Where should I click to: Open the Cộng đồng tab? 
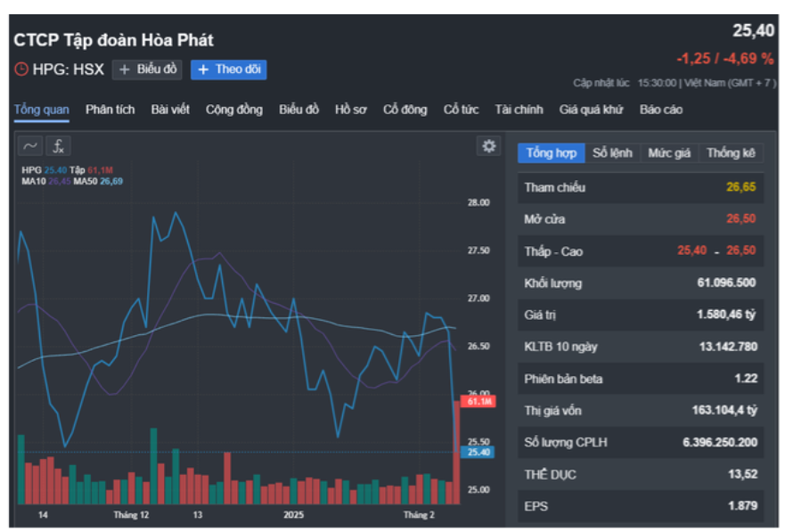234,110
